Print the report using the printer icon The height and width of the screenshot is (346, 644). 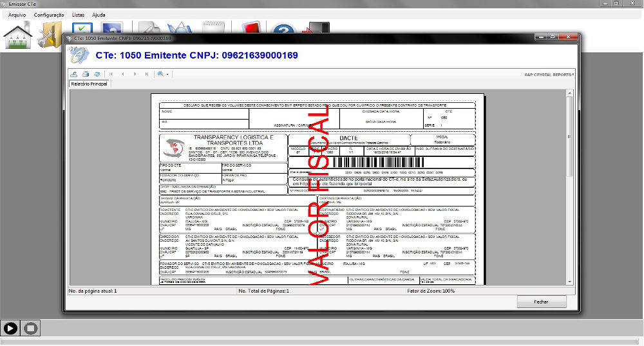[x=86, y=75]
